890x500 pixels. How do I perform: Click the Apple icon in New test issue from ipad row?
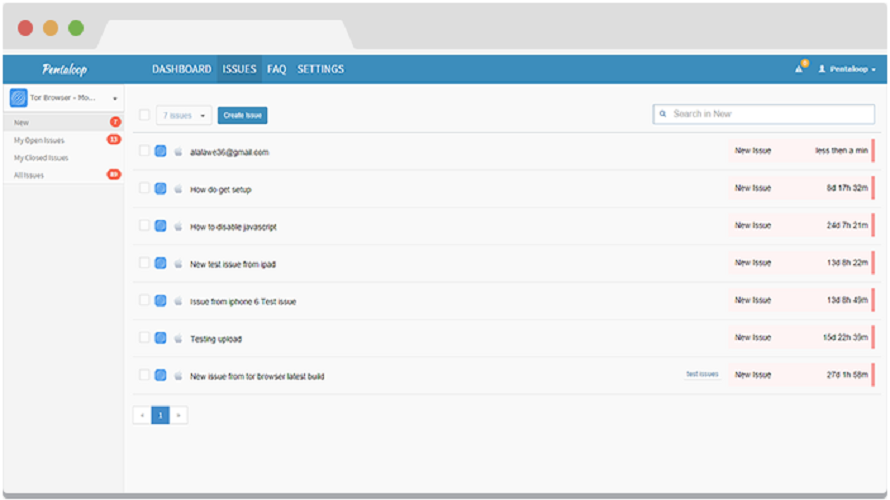tap(178, 264)
